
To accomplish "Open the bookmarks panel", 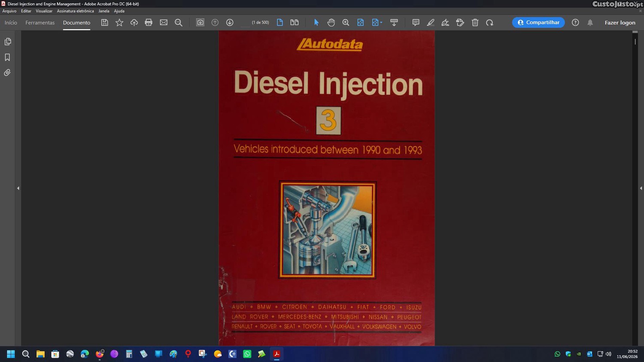I will (x=7, y=57).
